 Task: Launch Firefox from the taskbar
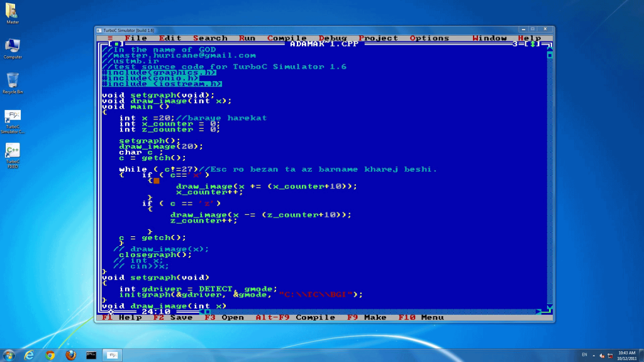click(x=70, y=354)
